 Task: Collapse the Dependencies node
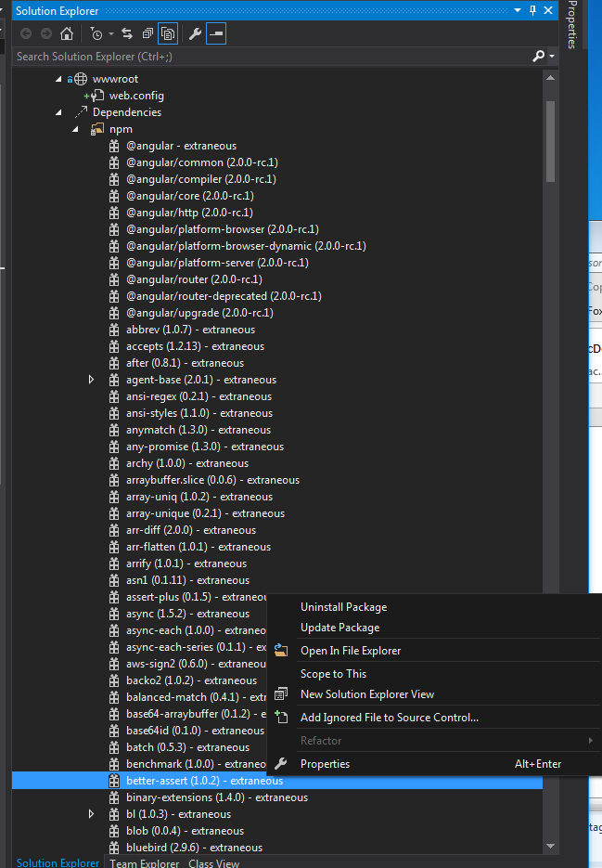tap(58, 112)
